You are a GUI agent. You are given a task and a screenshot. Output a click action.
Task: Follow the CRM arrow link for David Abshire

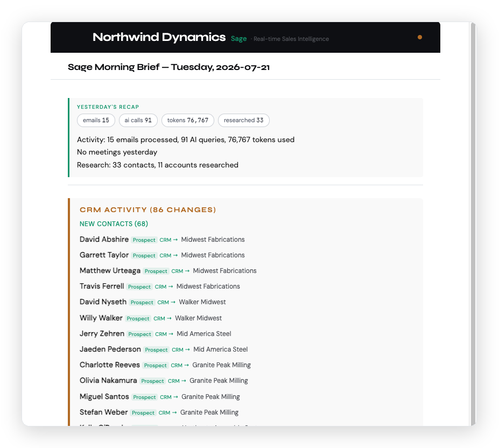pos(168,240)
